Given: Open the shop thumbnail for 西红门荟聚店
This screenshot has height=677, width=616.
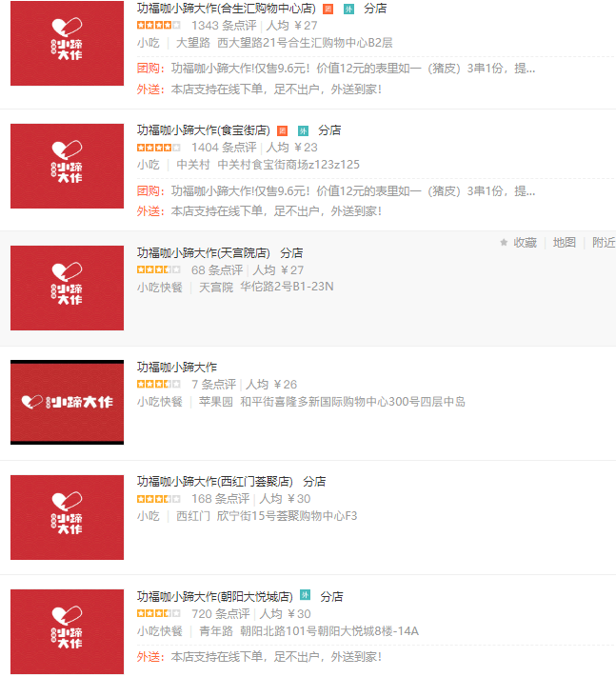Looking at the screenshot, I should pyautogui.click(x=67, y=517).
